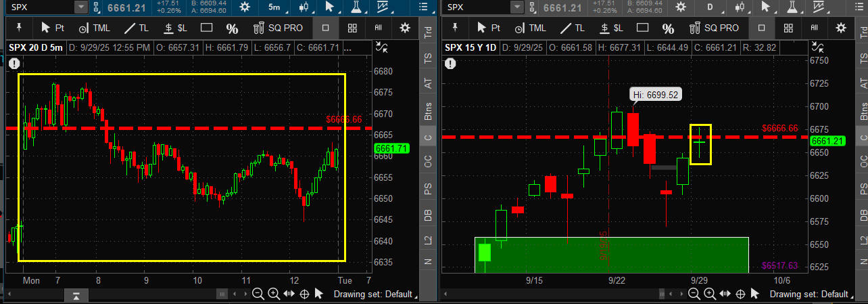
Task: Toggle the All charts option in left toolbar
Action: pyautogui.click(x=379, y=28)
